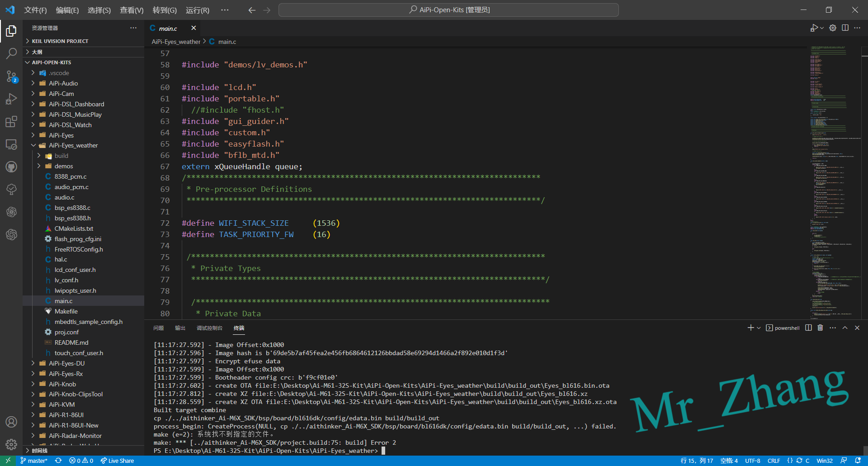Image resolution: width=868 pixels, height=466 pixels.
Task: Open run options dropdown next to play icon
Action: point(821,28)
